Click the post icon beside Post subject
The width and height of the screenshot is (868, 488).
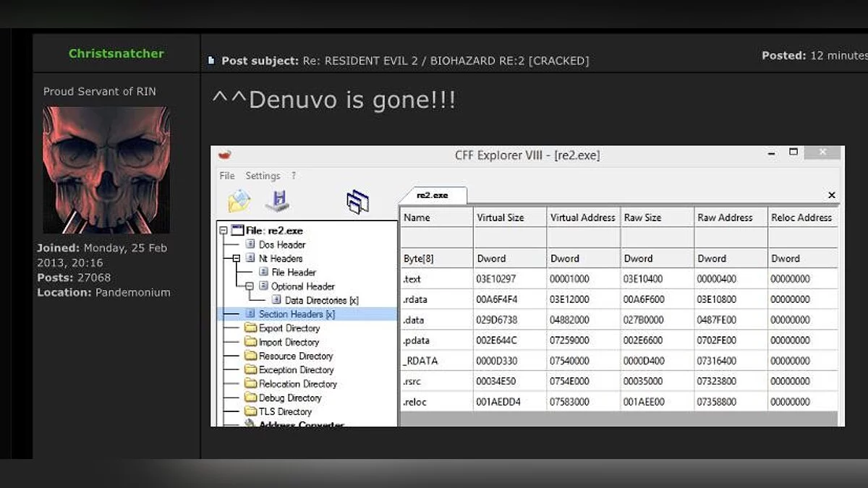click(211, 61)
